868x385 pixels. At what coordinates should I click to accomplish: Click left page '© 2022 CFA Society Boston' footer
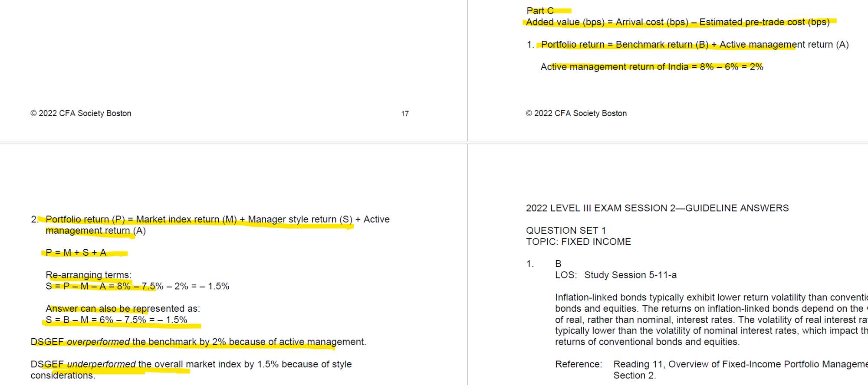pos(81,114)
